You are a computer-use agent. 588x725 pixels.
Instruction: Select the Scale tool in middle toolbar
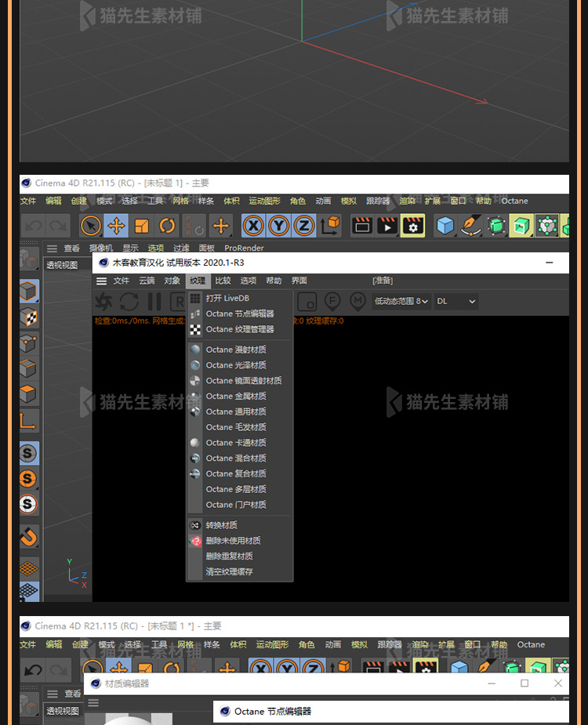(x=142, y=227)
